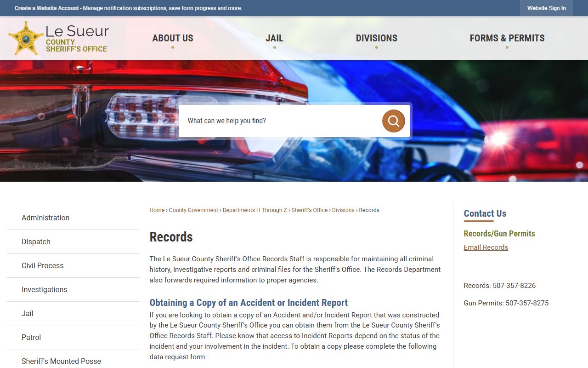Image resolution: width=588 pixels, height=368 pixels.
Task: Open Departments H Through Z breadcrumb
Action: point(254,210)
